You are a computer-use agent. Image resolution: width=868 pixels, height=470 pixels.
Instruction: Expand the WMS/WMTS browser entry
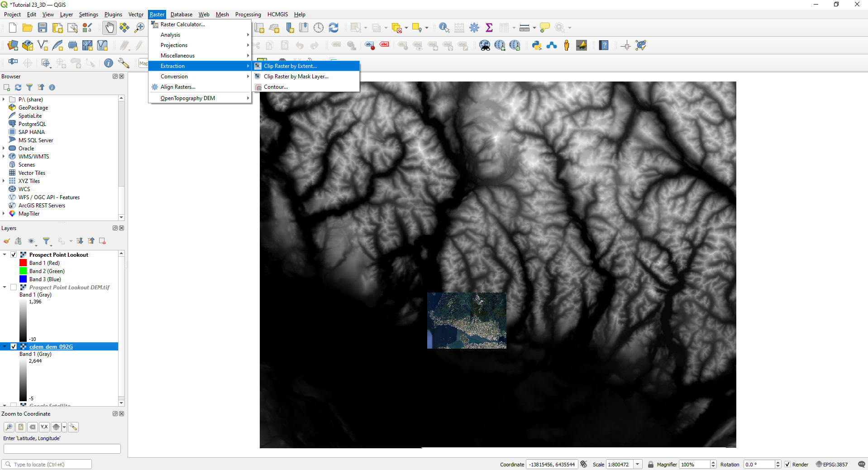4,157
